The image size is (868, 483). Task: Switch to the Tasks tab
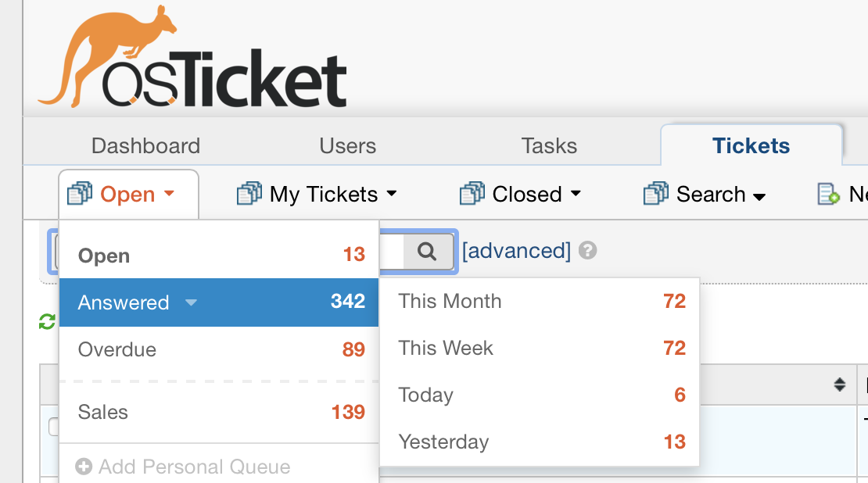[549, 145]
